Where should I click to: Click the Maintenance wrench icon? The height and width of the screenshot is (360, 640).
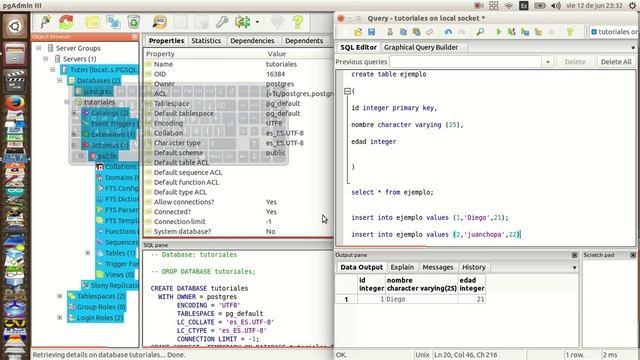click(x=222, y=22)
